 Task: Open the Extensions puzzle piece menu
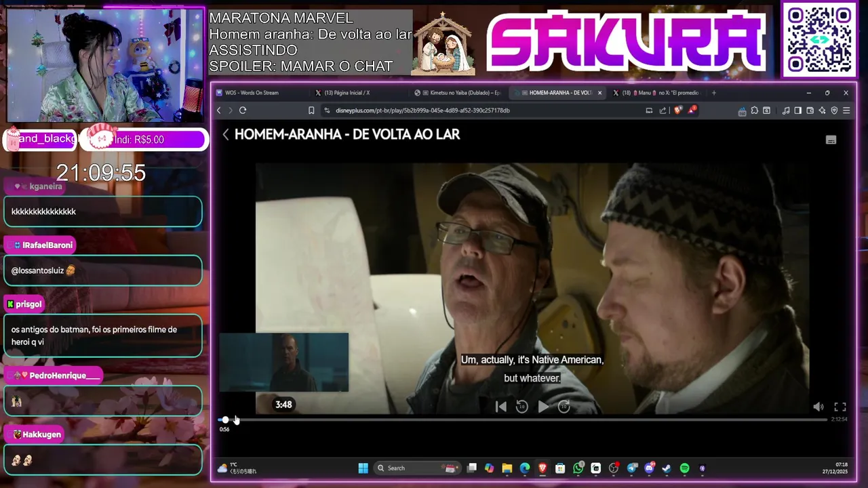[x=754, y=110]
